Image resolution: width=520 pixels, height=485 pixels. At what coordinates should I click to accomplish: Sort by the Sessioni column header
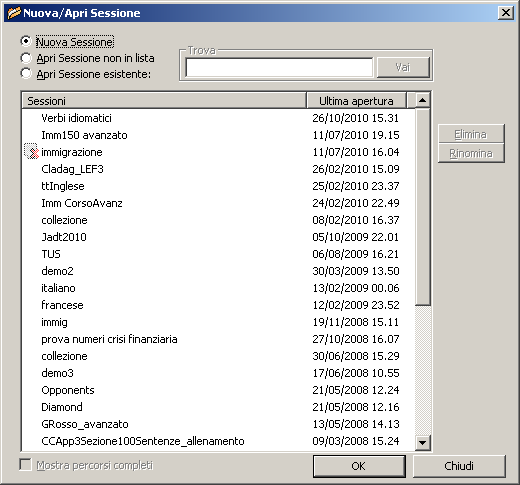coord(164,101)
